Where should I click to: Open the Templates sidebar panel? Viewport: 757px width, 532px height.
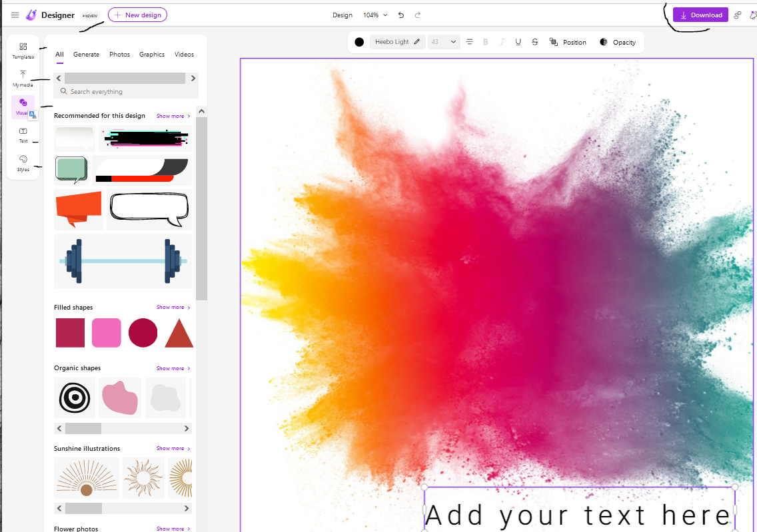pyautogui.click(x=23, y=50)
